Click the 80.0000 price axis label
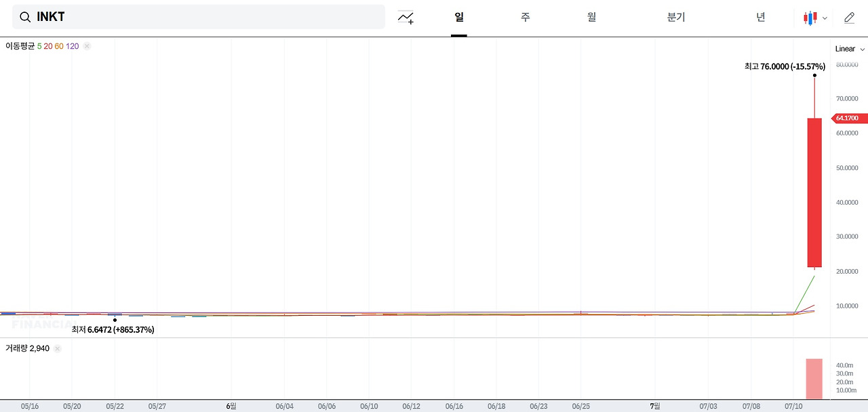 (x=848, y=65)
